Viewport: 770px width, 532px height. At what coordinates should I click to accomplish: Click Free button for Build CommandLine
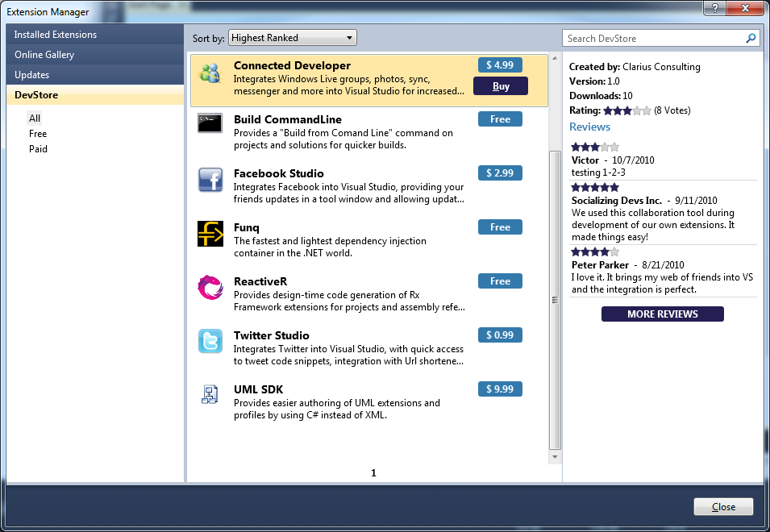pyautogui.click(x=500, y=118)
